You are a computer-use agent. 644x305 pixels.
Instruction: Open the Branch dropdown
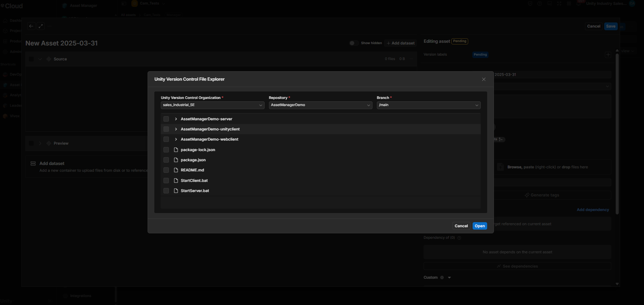coord(429,105)
